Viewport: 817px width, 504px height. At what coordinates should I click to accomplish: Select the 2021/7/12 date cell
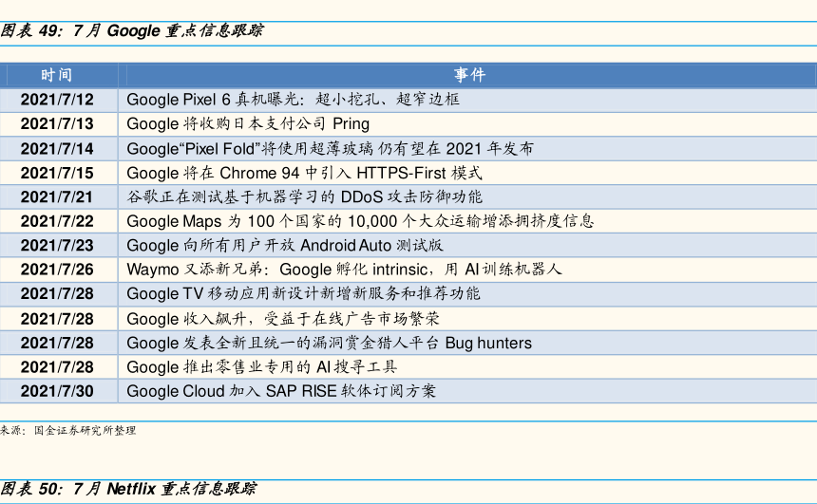click(x=57, y=100)
